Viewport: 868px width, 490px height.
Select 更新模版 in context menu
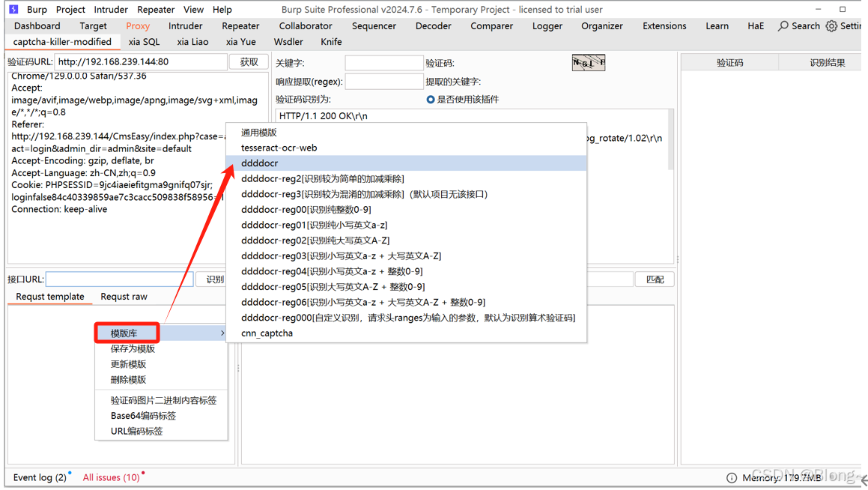tap(161, 364)
